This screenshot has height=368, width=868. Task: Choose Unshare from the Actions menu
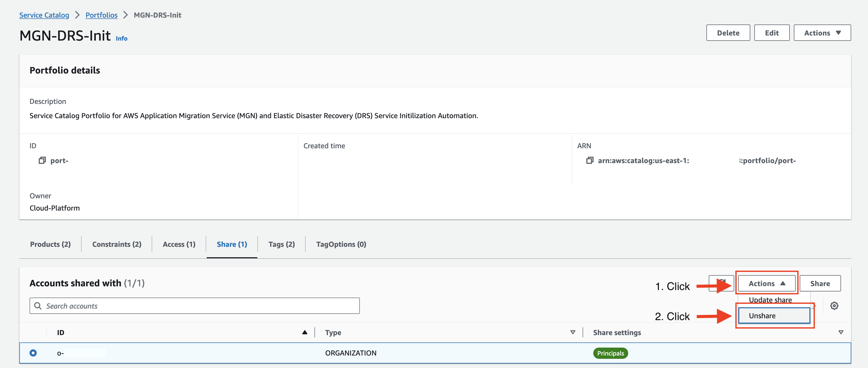point(773,316)
